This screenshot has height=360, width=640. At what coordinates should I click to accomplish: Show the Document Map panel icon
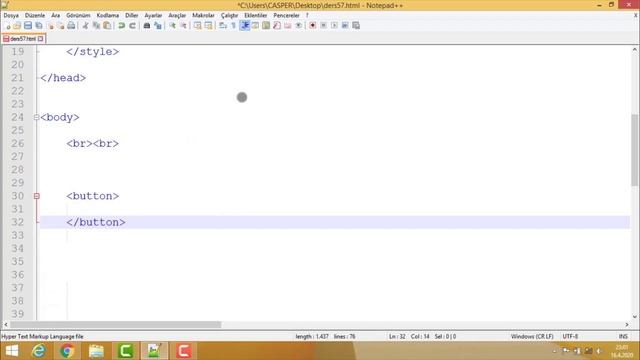pyautogui.click(x=266, y=26)
